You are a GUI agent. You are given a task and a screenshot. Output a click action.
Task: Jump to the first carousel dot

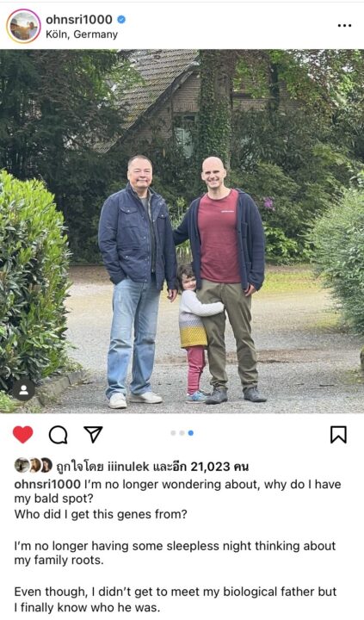point(173,433)
